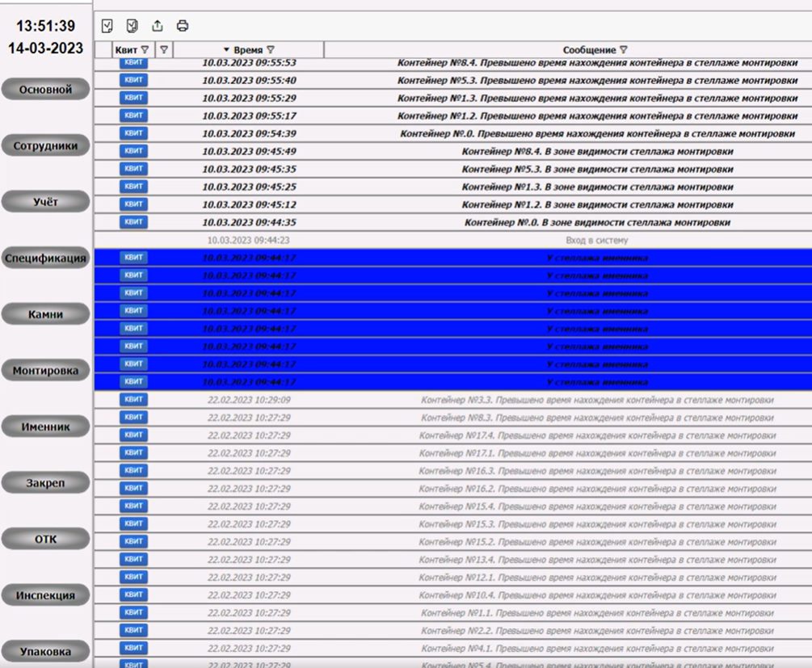Click КВИТ for 09:45:49 Контейнер №8.4 row
This screenshot has height=668, width=812.
133,151
